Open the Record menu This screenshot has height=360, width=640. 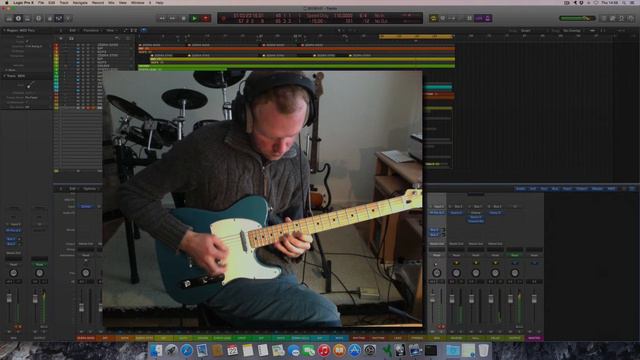click(x=98, y=2)
